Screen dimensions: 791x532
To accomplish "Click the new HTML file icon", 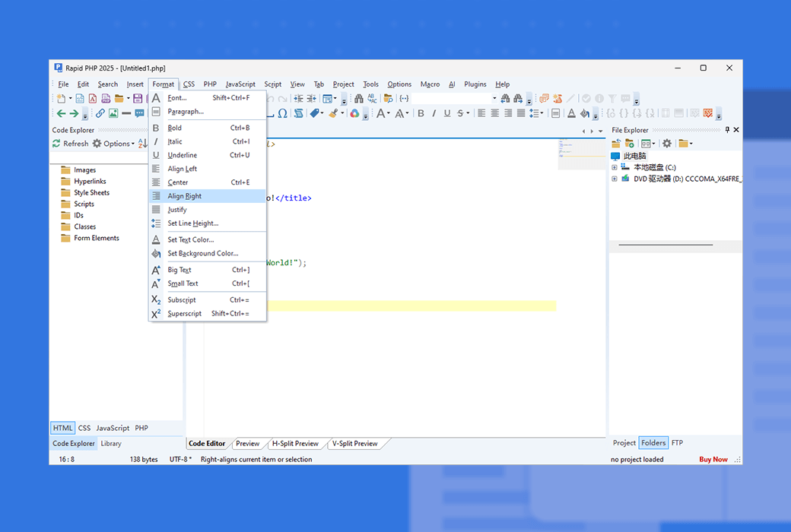I will click(80, 98).
